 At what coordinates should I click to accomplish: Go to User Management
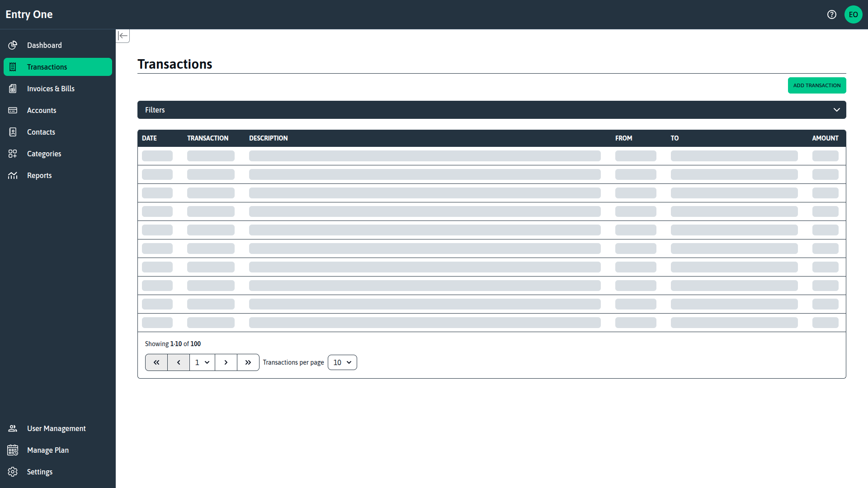[x=56, y=428]
